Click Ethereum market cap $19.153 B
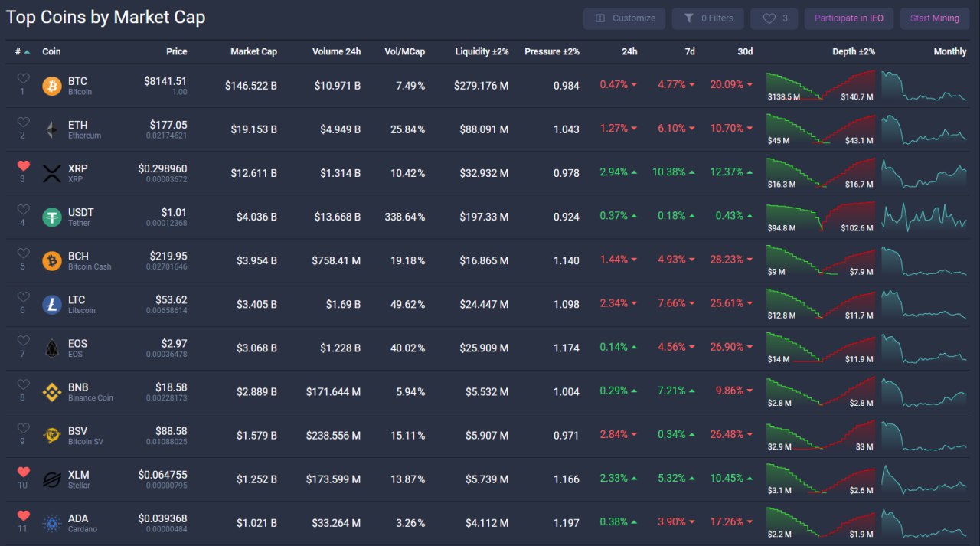 [254, 129]
